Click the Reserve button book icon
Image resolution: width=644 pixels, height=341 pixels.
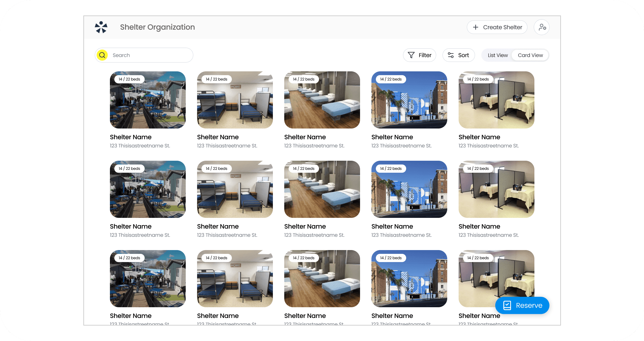(507, 305)
